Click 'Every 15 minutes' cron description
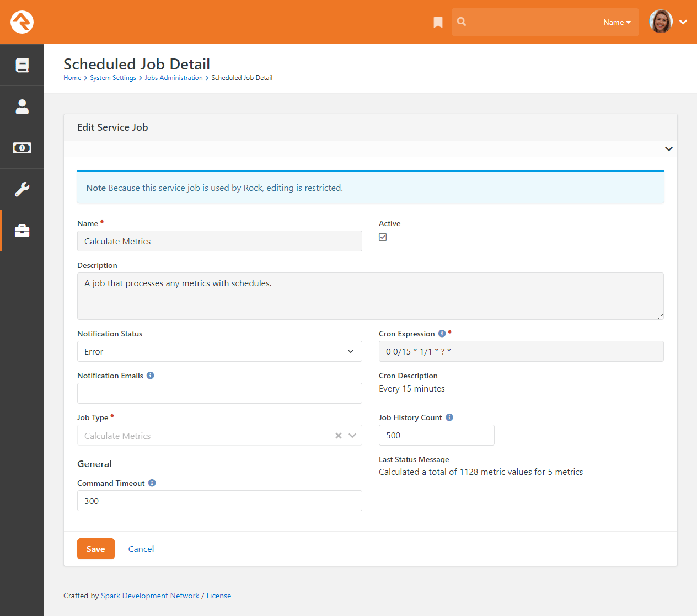This screenshot has width=697, height=616. pos(412,389)
